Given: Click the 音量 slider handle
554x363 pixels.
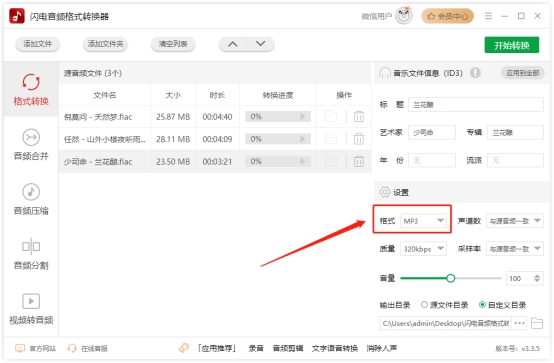Looking at the screenshot, I should pos(450,278).
